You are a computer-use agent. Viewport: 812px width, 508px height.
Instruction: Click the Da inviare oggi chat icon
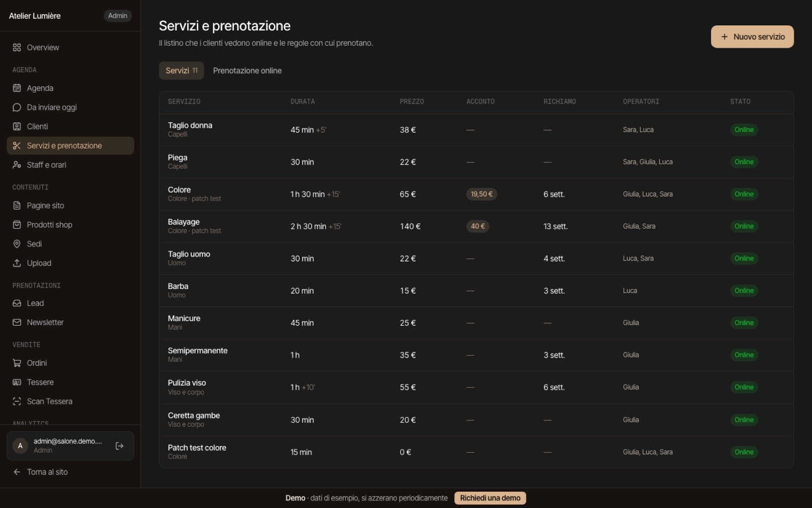coord(17,107)
